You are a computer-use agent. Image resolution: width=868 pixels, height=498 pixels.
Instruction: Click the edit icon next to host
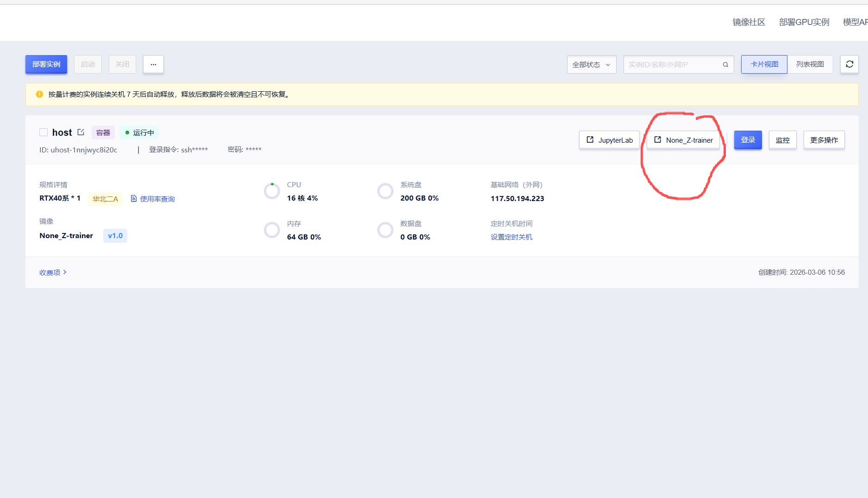tap(81, 132)
